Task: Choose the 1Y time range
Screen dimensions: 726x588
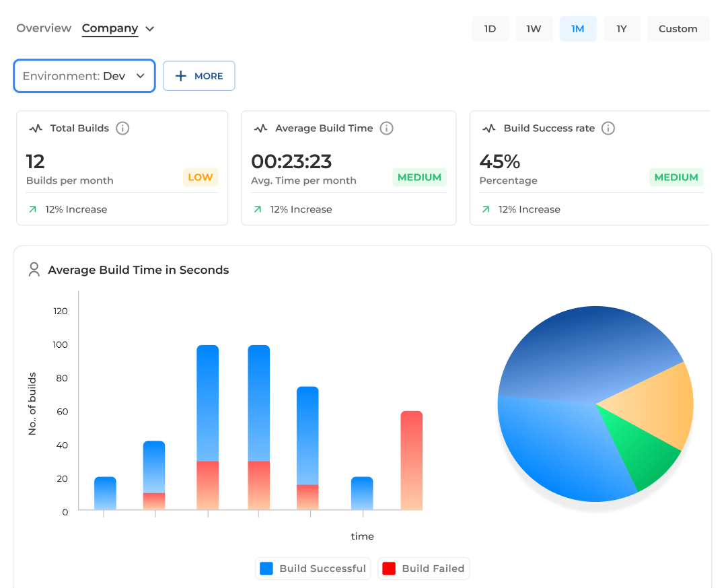Action: (622, 29)
